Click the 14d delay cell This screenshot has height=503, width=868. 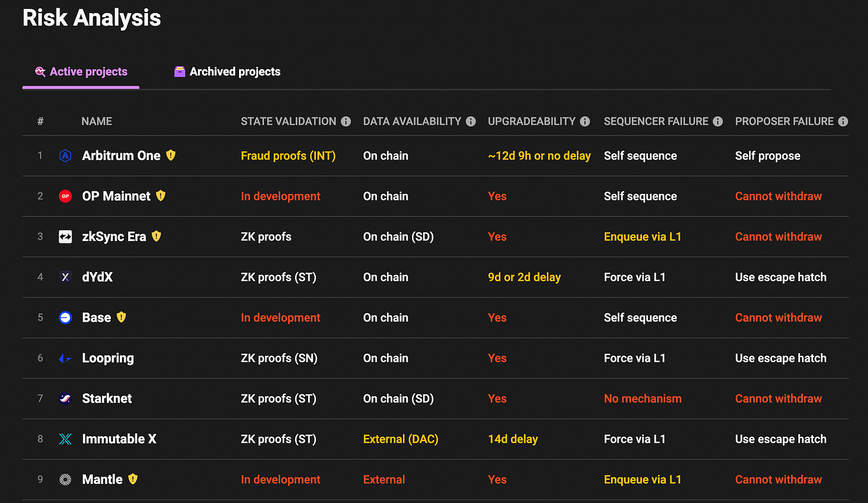(x=513, y=439)
